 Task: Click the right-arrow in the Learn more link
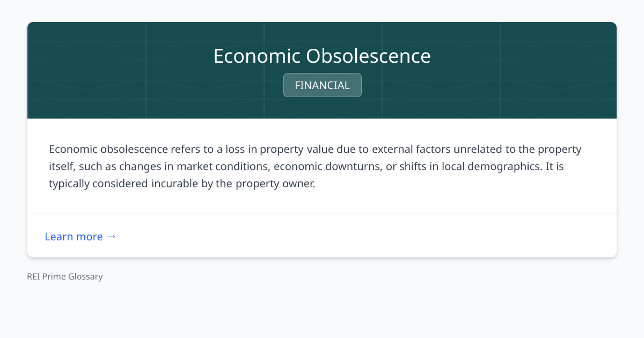click(112, 236)
